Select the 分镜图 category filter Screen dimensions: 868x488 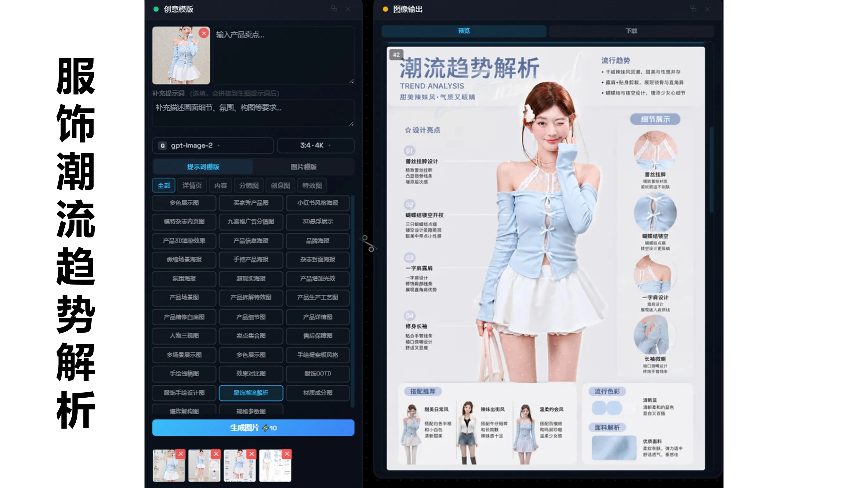249,185
